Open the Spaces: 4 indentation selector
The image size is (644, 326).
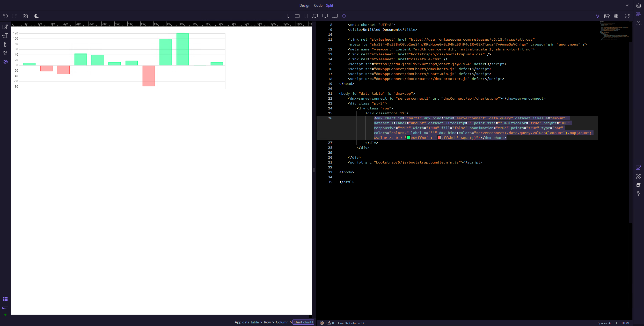click(x=604, y=323)
